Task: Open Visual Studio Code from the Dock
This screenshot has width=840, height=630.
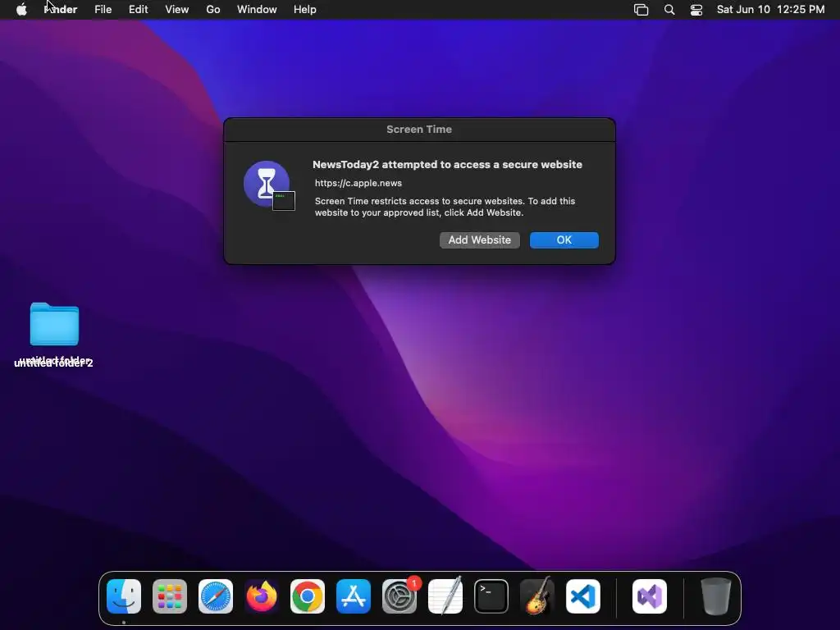Action: (583, 596)
